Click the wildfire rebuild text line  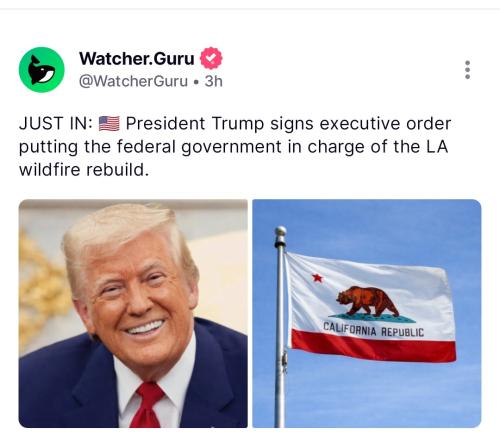(84, 170)
